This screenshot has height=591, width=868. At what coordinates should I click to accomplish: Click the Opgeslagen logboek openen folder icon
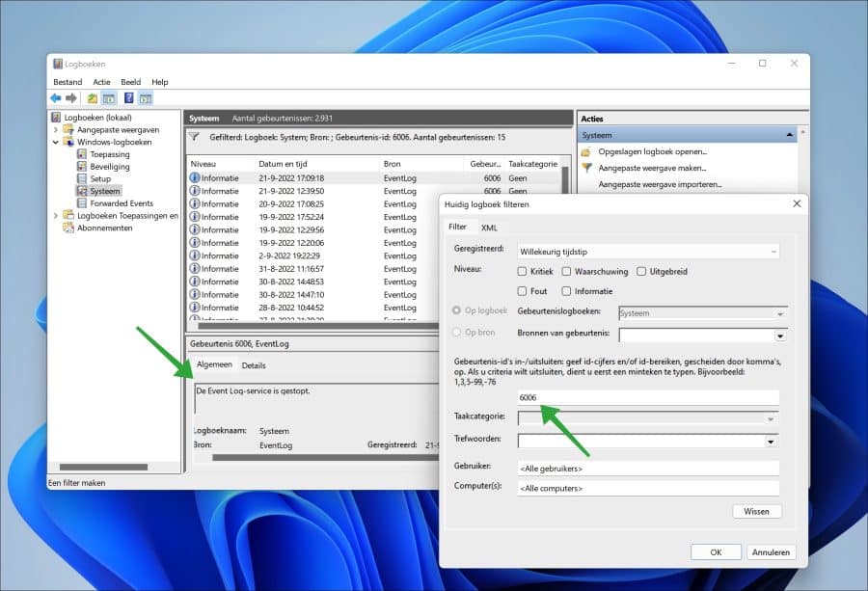[586, 151]
